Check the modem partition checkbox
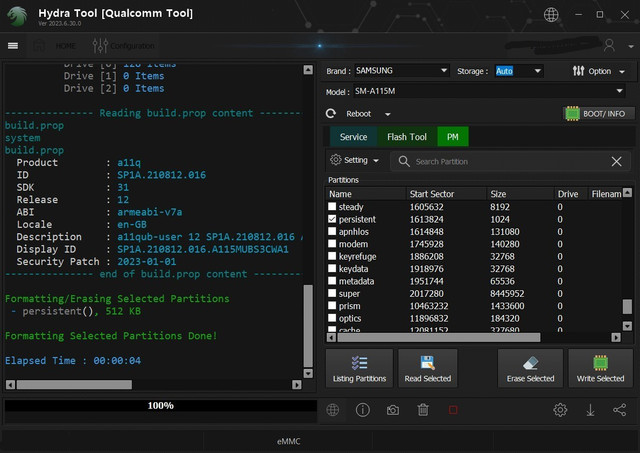The width and height of the screenshot is (640, 453). tap(332, 244)
